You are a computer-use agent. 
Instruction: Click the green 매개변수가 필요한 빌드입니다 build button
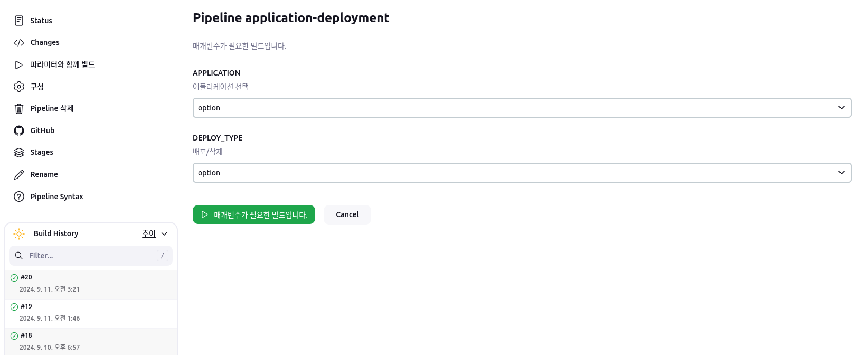pyautogui.click(x=254, y=214)
